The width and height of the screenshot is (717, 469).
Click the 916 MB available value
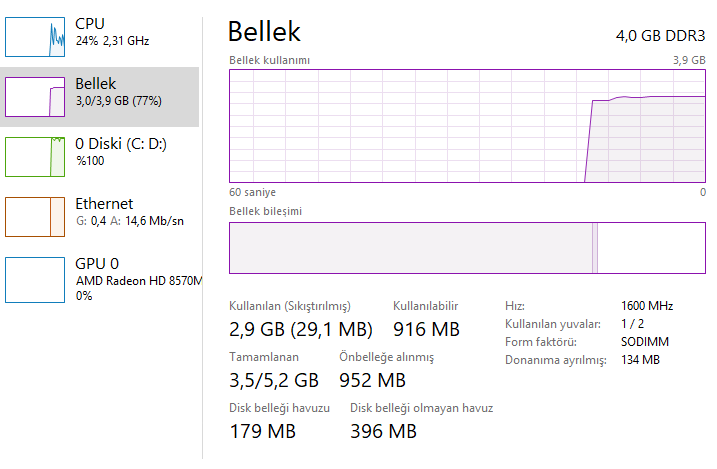coord(426,329)
